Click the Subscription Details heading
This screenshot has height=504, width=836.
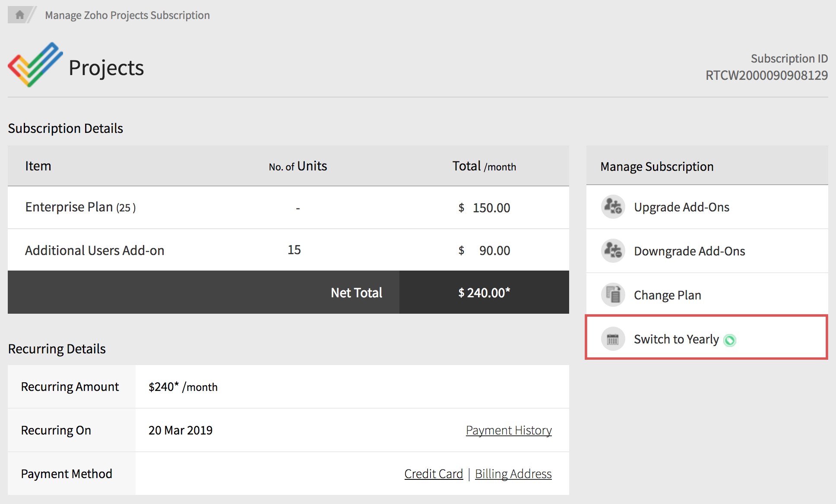click(66, 129)
